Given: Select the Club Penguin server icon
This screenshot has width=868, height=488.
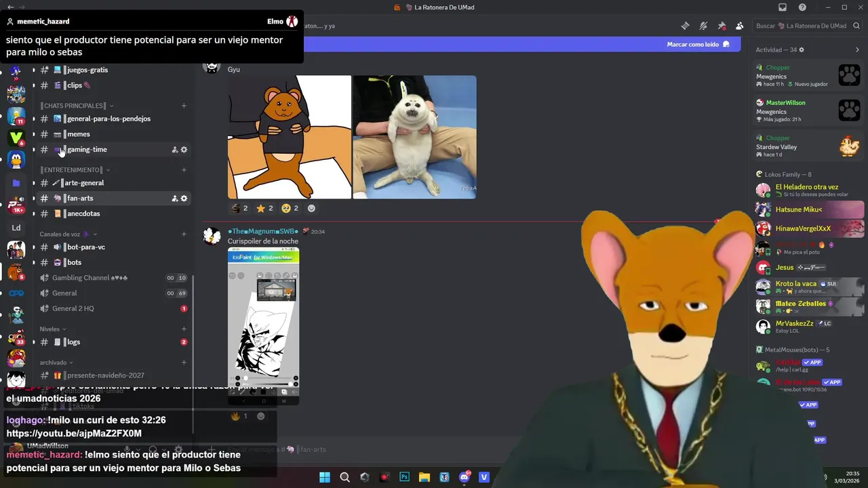Looking at the screenshot, I should (x=16, y=160).
